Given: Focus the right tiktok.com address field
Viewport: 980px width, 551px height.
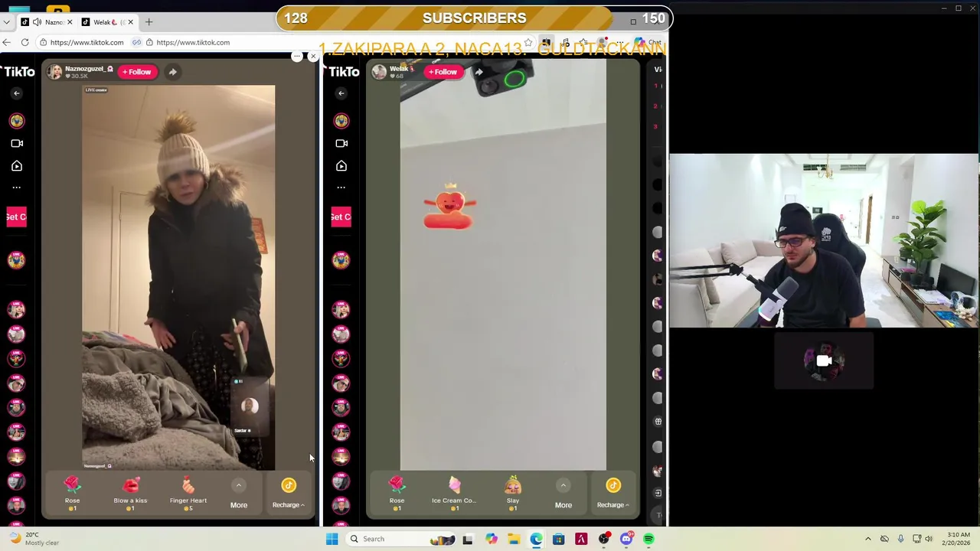Looking at the screenshot, I should point(193,43).
